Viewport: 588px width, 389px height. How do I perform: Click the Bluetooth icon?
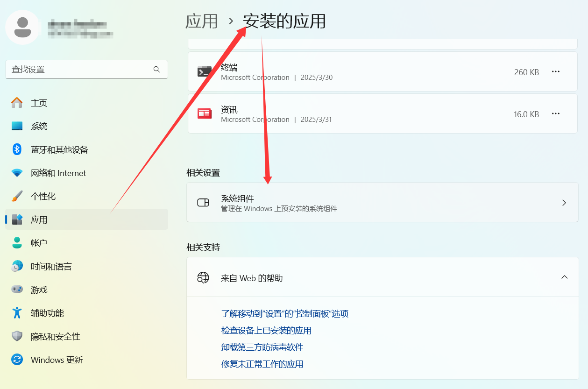click(x=17, y=149)
